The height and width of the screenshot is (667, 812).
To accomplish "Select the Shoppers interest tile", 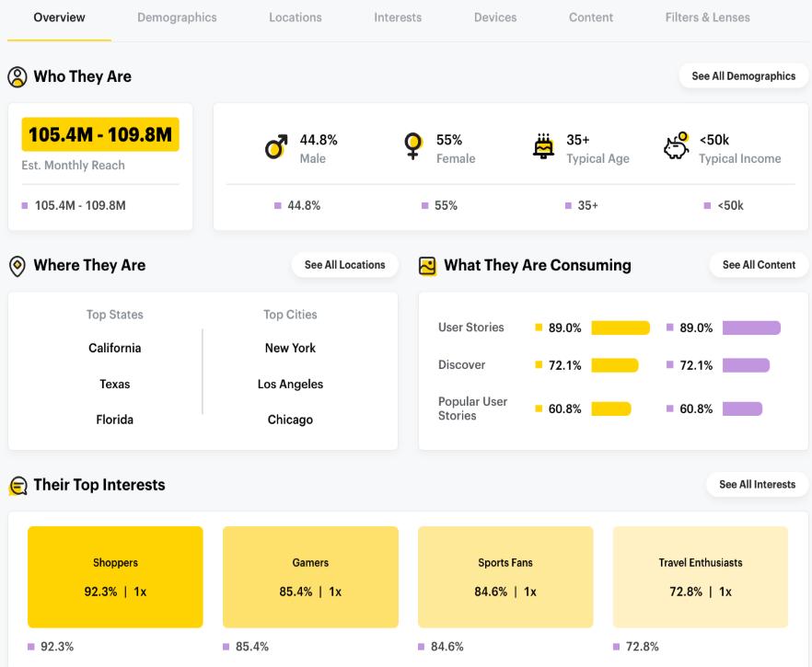I will [115, 577].
